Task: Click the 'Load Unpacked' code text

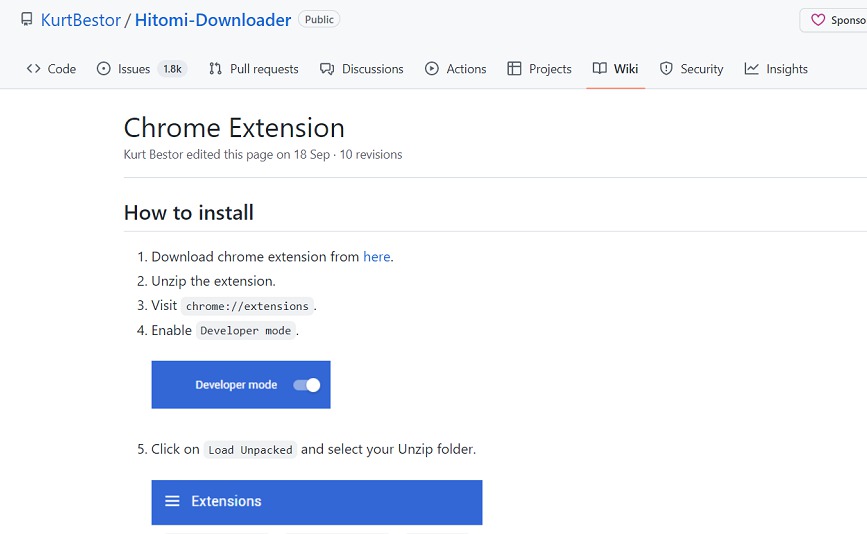Action: tap(250, 449)
